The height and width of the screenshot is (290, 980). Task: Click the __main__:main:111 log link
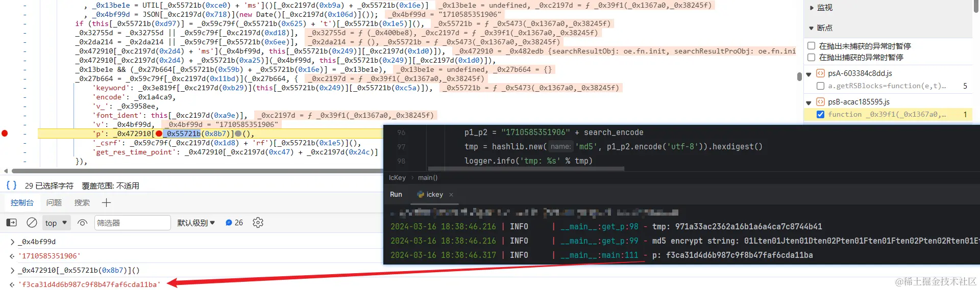599,255
